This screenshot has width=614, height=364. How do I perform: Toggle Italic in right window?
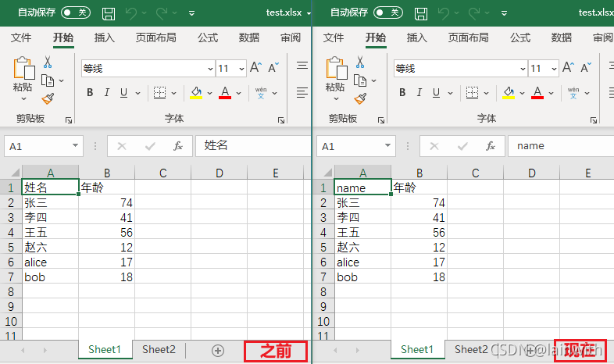coord(419,92)
